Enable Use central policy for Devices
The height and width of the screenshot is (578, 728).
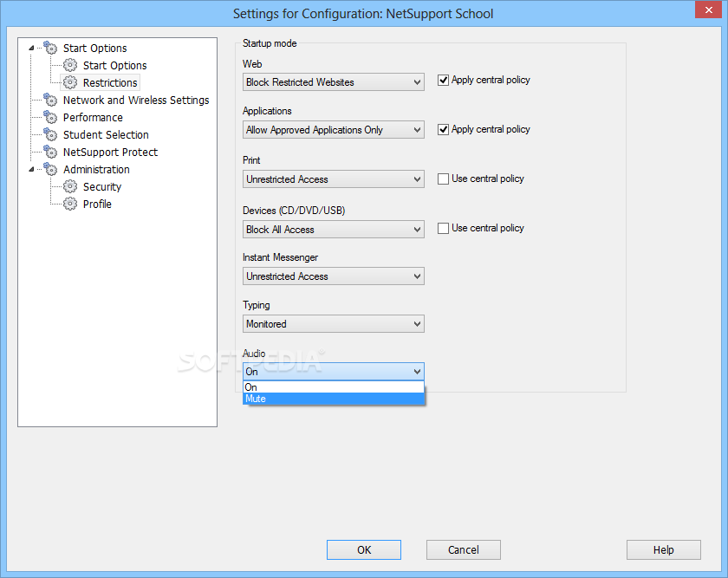click(x=444, y=228)
